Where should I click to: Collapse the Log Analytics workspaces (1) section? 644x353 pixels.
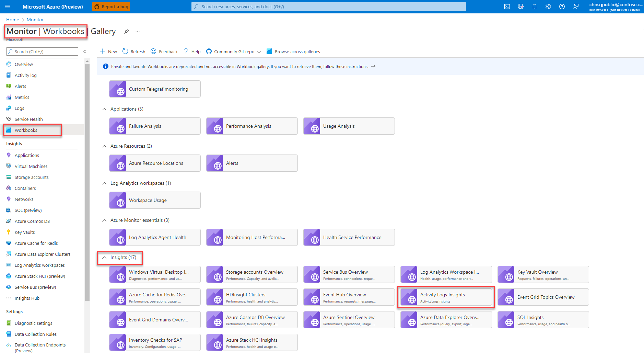click(x=104, y=183)
